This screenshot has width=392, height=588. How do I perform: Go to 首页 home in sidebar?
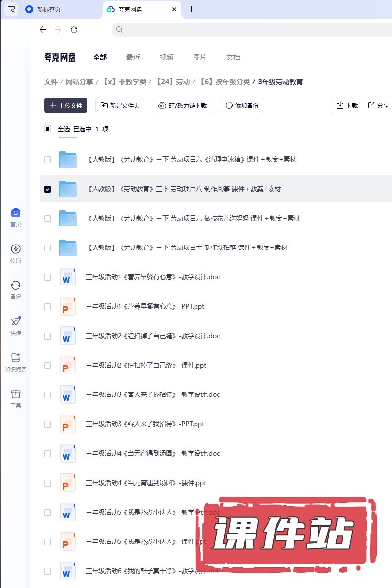pyautogui.click(x=16, y=217)
